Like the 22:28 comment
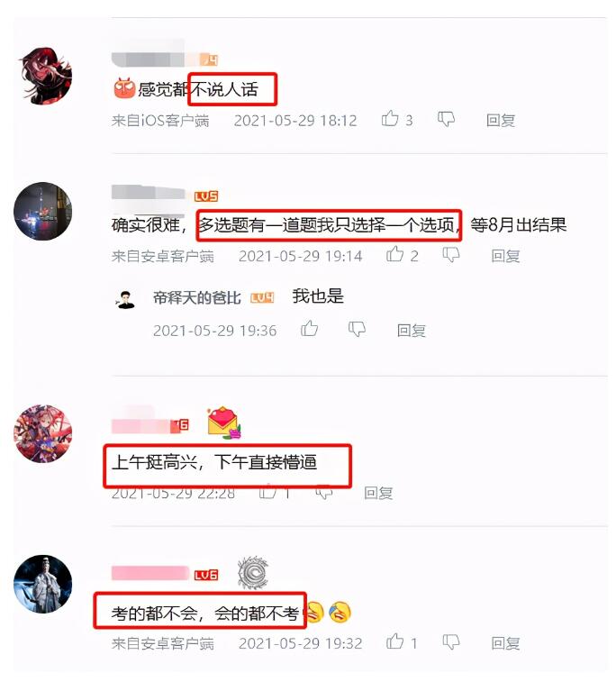This screenshot has width=616, height=691. click(x=267, y=491)
